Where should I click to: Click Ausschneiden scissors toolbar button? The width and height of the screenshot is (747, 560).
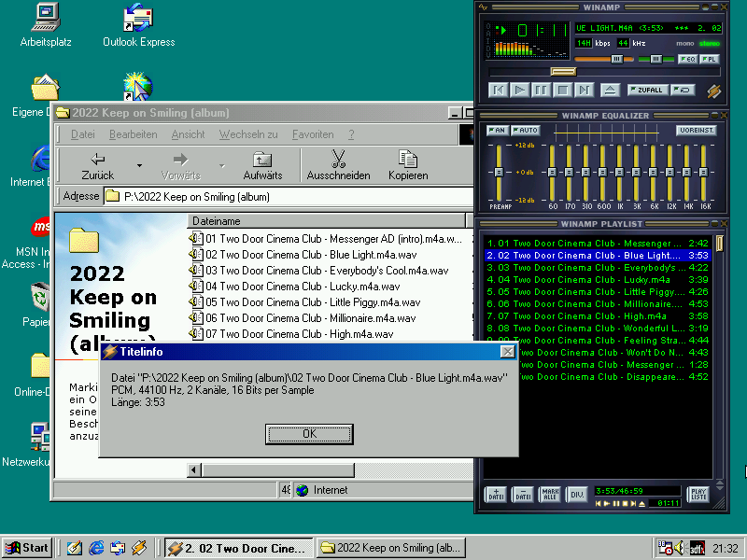point(338,166)
